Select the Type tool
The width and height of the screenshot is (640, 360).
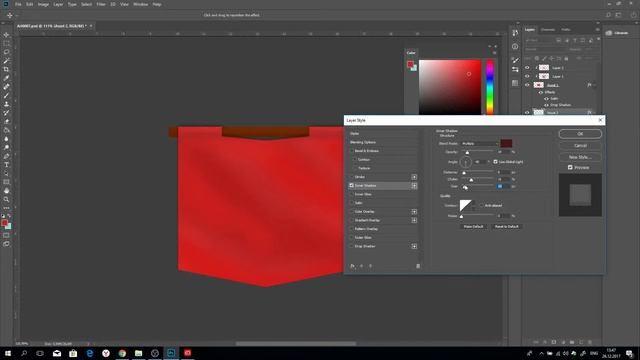pyautogui.click(x=6, y=165)
